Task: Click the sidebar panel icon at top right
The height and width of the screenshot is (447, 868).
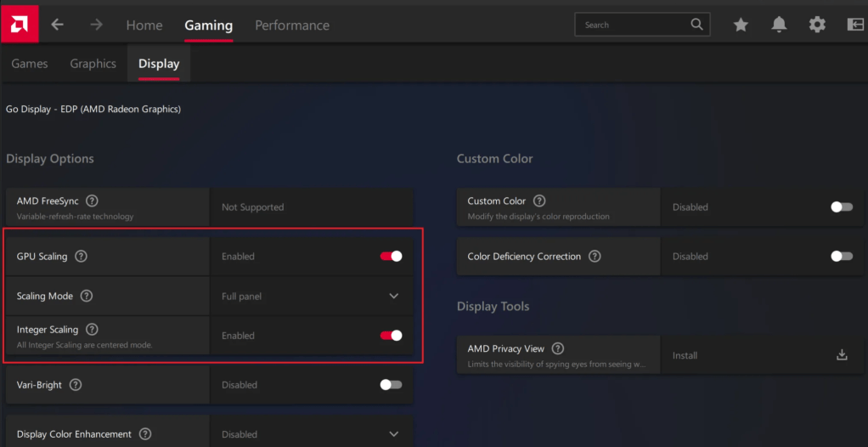Action: (854, 25)
